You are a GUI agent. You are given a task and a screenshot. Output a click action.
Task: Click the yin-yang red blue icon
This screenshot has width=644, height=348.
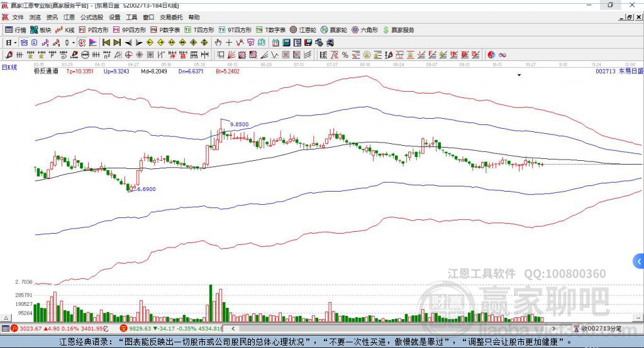(491, 55)
